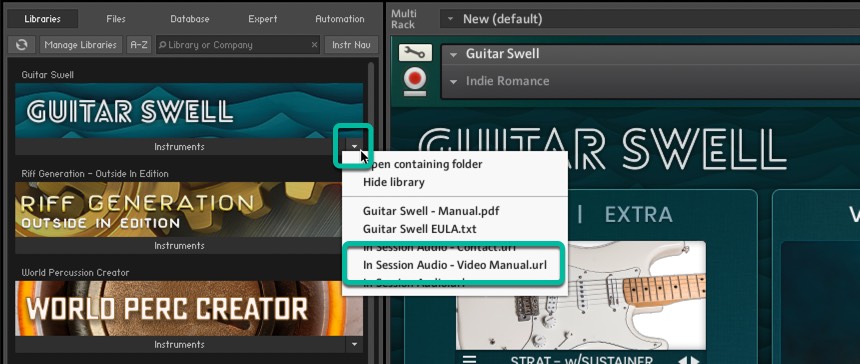Click the refresh libraries icon

(22, 45)
